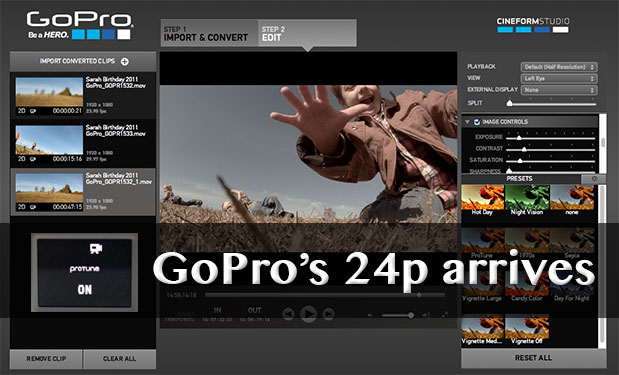This screenshot has height=375, width=619.
Task: Collapse the Image Controls section
Action: 467,122
